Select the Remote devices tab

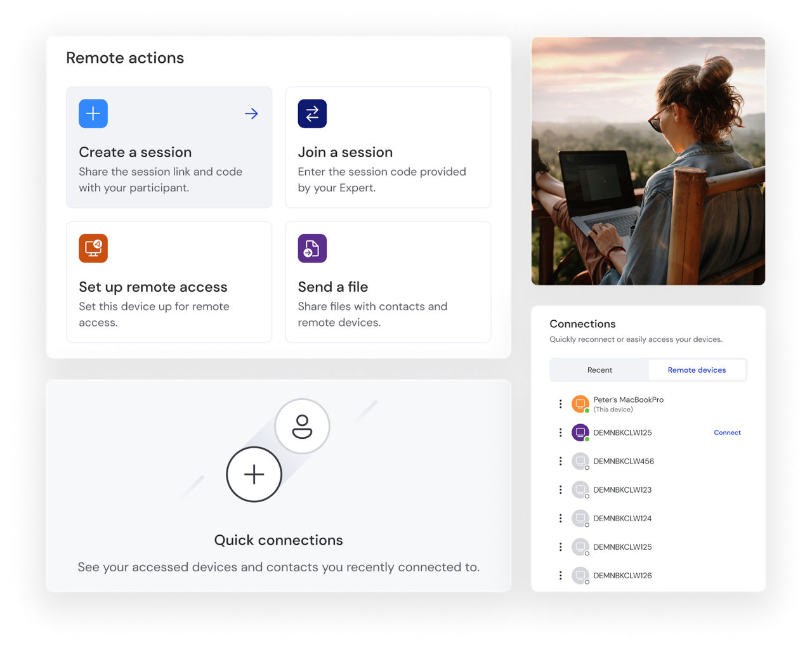click(x=697, y=370)
